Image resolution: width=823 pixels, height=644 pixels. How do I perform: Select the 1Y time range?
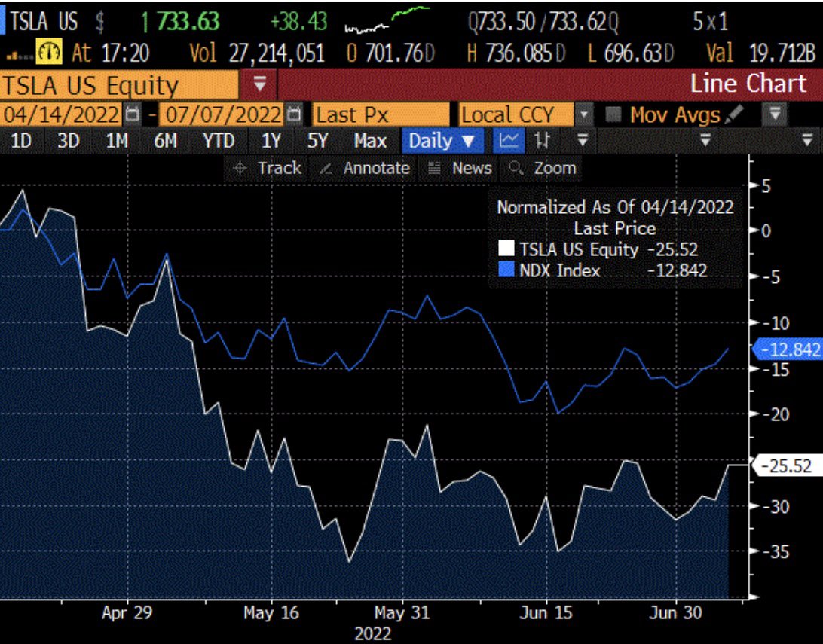pos(271,141)
